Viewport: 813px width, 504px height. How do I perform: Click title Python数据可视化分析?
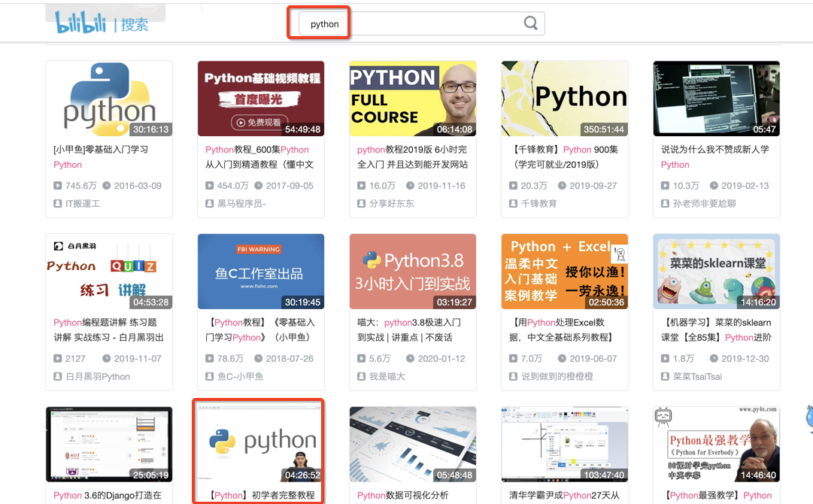[402, 495]
